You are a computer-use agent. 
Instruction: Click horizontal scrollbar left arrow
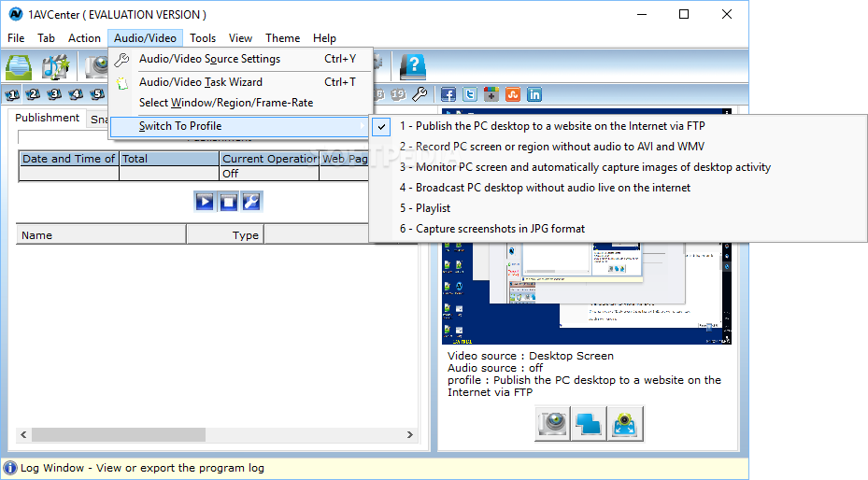pos(23,434)
